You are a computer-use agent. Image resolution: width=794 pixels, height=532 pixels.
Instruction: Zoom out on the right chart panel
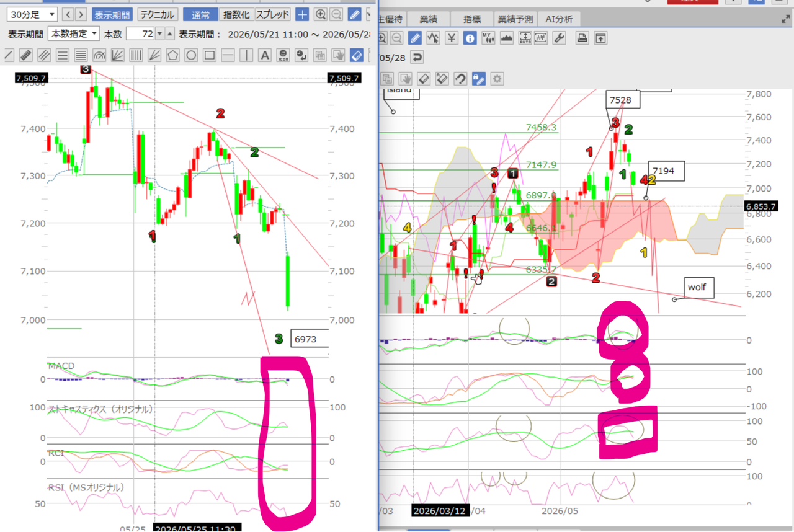tap(397, 38)
